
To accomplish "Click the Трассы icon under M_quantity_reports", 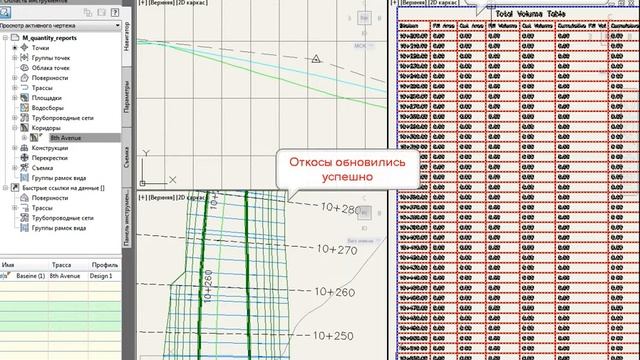I will click(24, 88).
